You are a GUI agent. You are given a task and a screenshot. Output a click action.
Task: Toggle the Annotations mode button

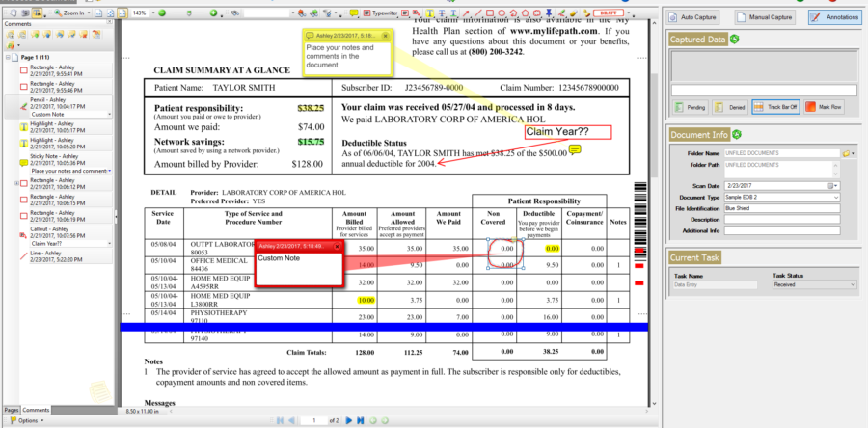(x=834, y=17)
